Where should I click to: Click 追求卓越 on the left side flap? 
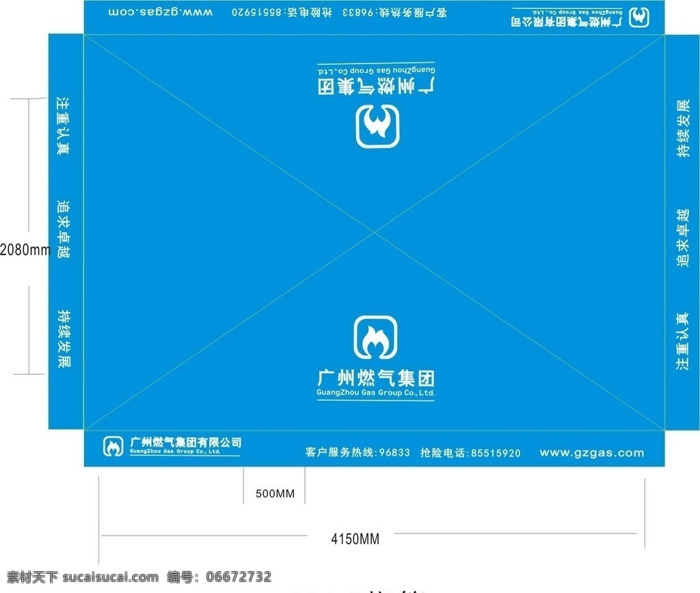point(64,229)
